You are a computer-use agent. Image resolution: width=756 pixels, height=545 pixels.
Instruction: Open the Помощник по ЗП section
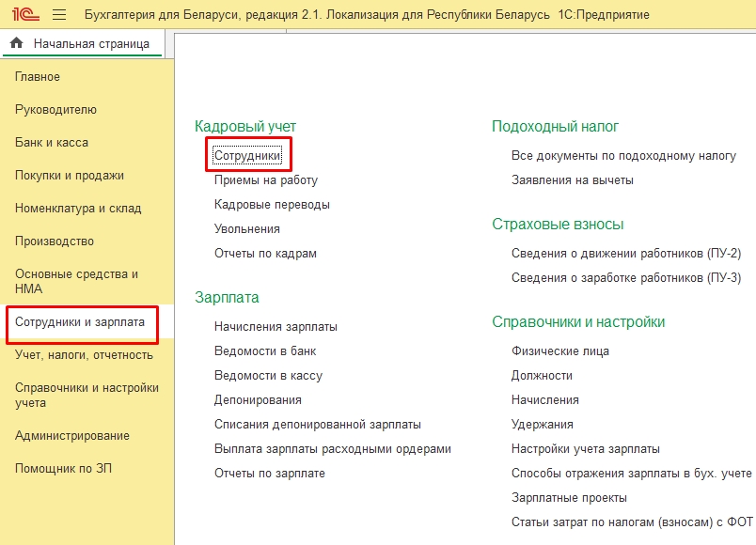(63, 468)
